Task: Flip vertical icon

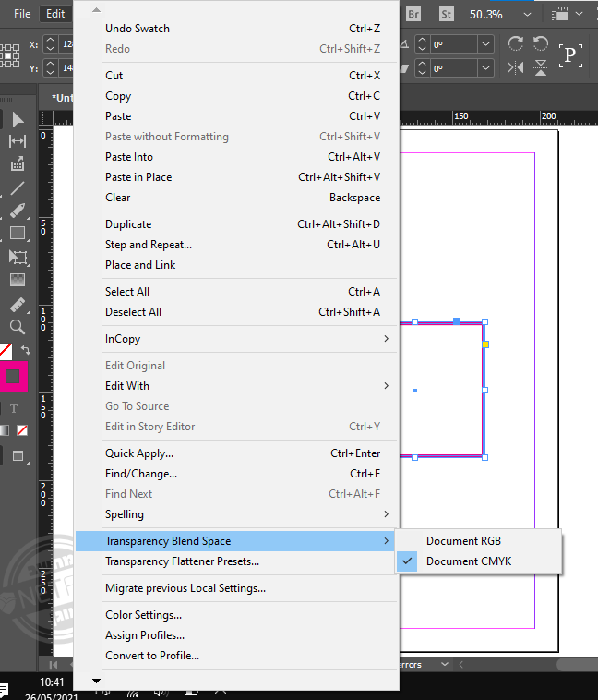Action: tap(541, 67)
